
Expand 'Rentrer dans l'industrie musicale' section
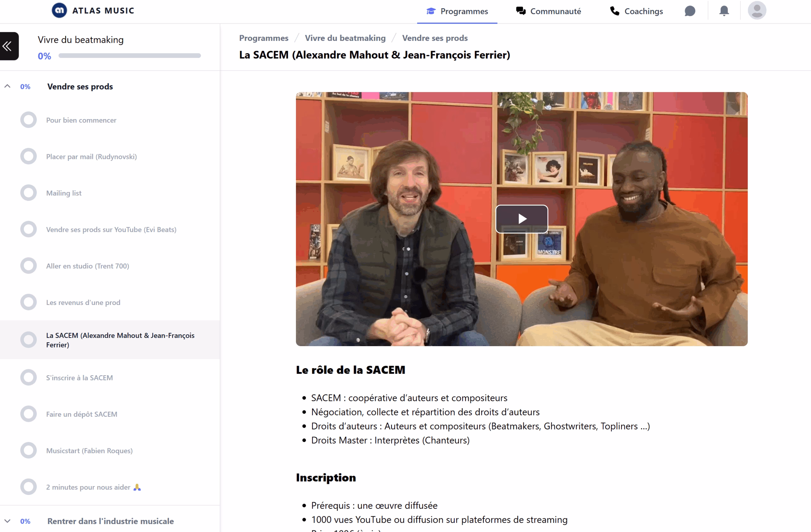[x=8, y=521]
